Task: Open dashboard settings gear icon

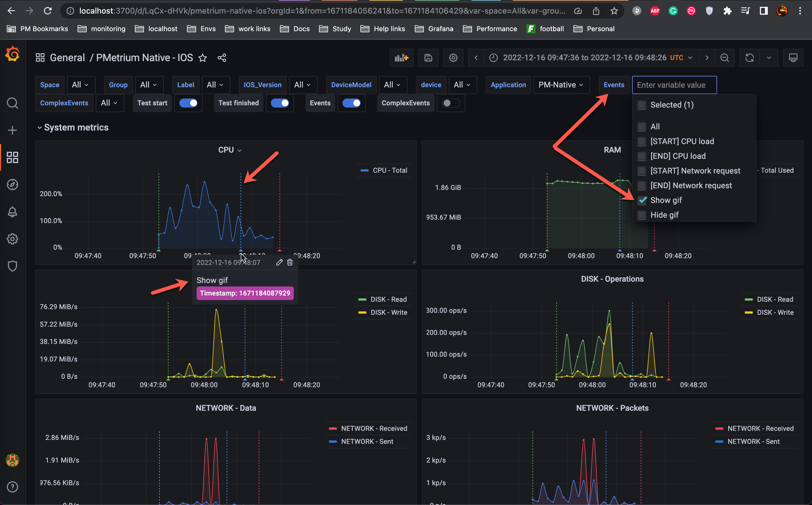Action: coord(453,58)
